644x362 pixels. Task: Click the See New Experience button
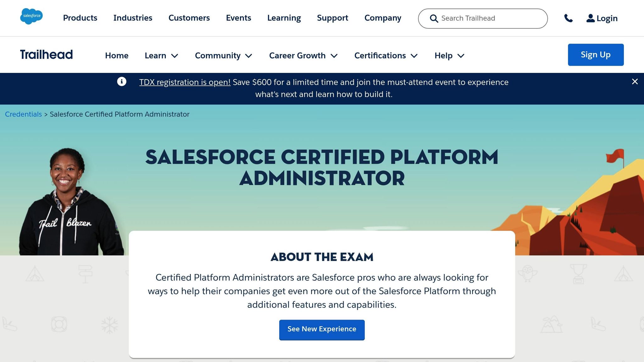322,329
